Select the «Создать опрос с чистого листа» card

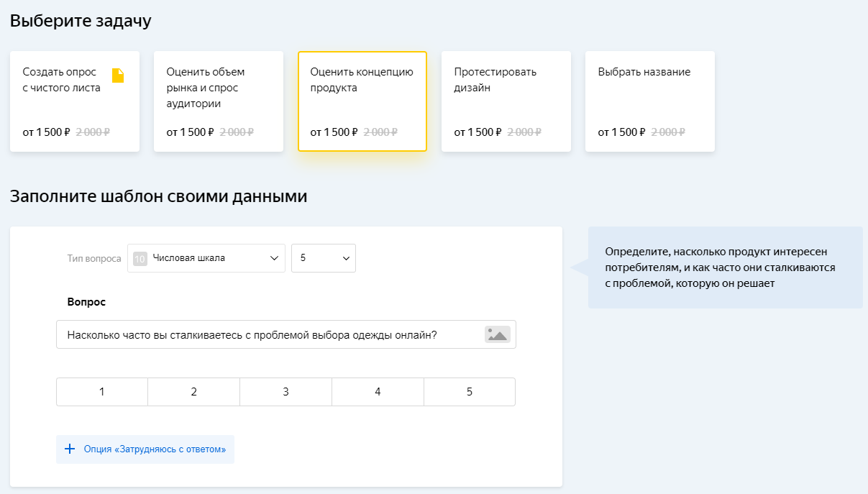(74, 101)
